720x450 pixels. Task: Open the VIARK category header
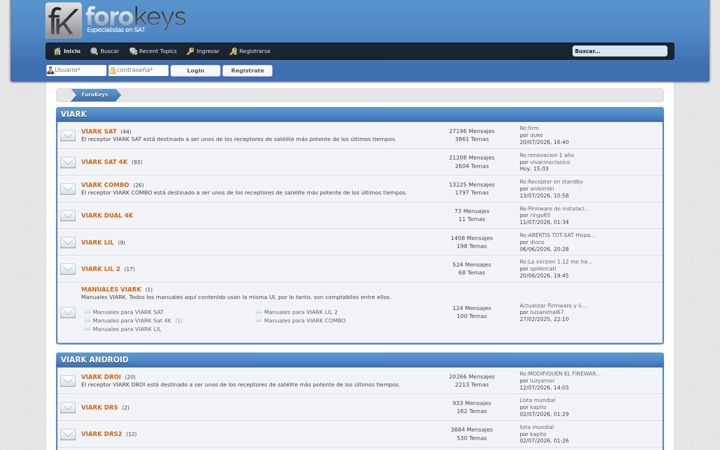[74, 114]
